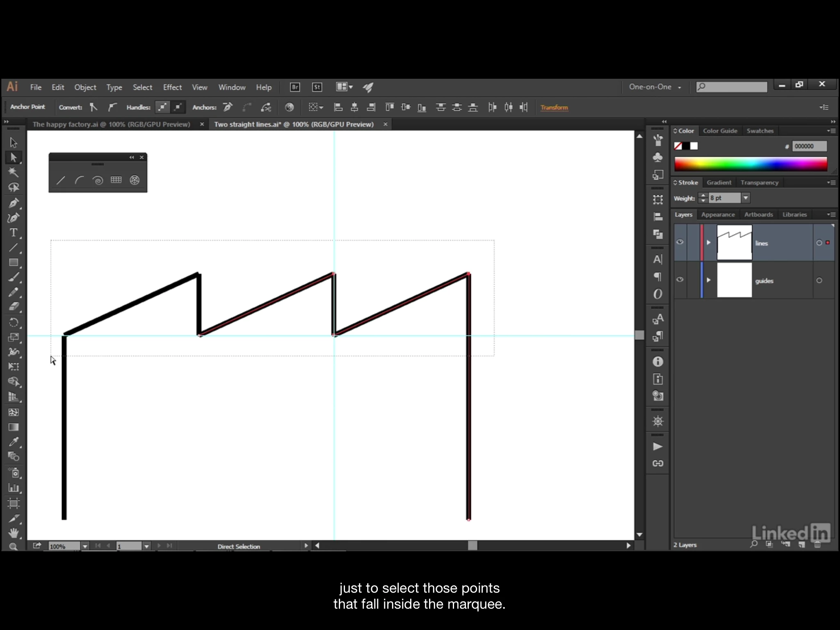The height and width of the screenshot is (630, 840).
Task: Select the Polar Grid tool
Action: pos(135,180)
